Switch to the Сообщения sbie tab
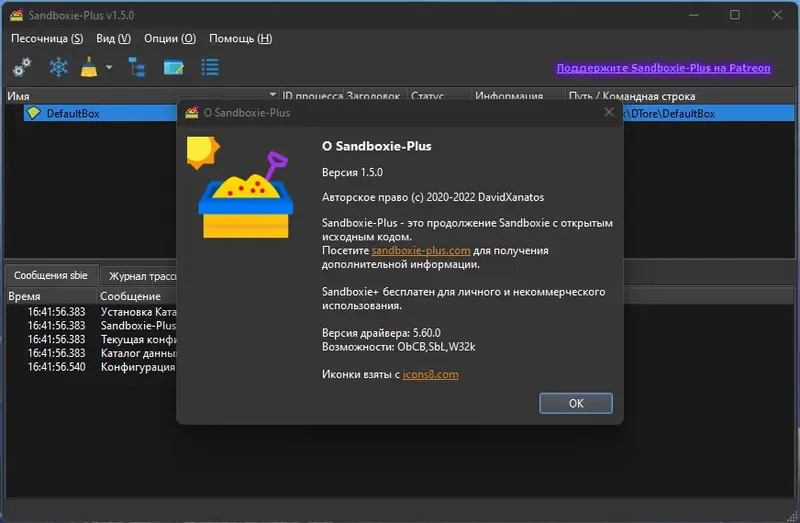 (x=51, y=276)
